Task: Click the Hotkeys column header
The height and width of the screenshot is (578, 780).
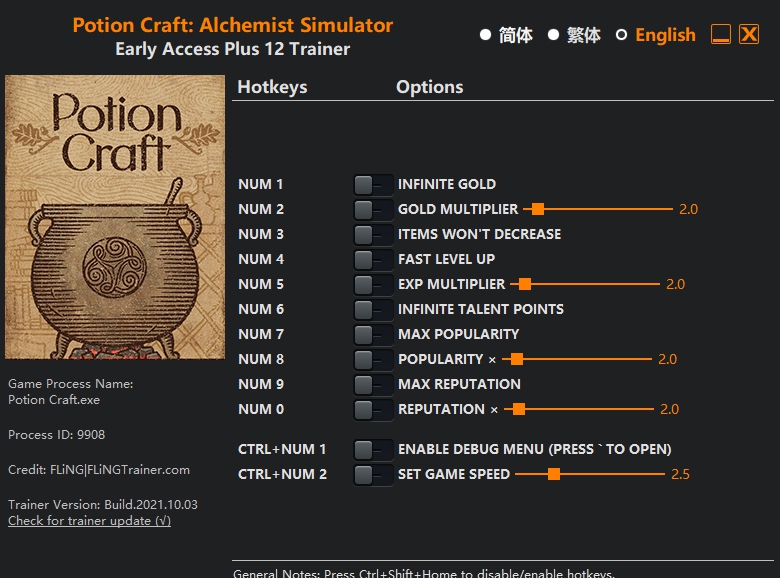Action: click(x=272, y=87)
